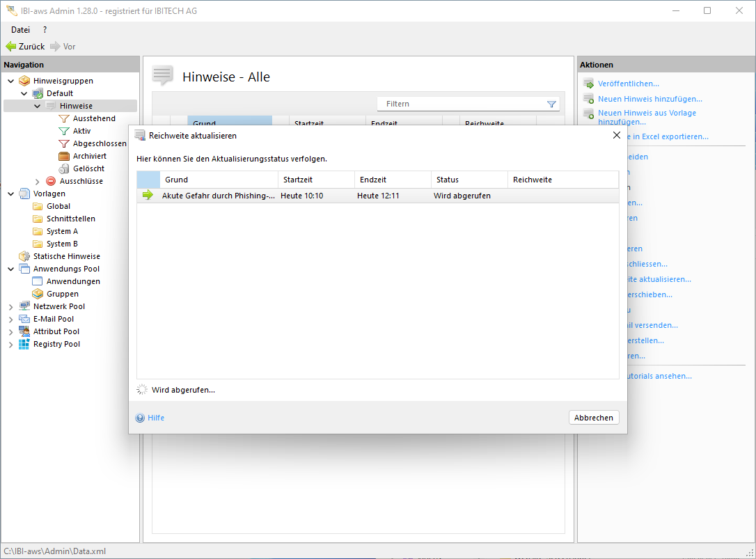Expand the Netzwerk Pool node
Screen dimensions: 756x559
click(11, 307)
